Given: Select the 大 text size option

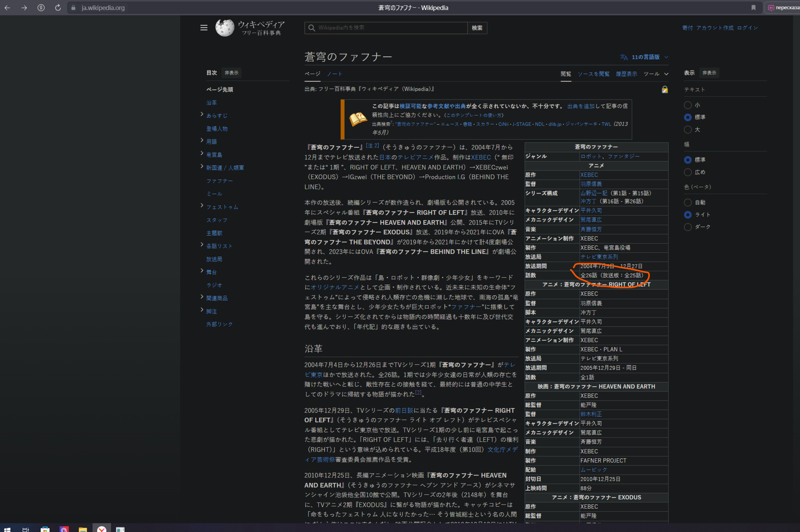Looking at the screenshot, I should (688, 130).
